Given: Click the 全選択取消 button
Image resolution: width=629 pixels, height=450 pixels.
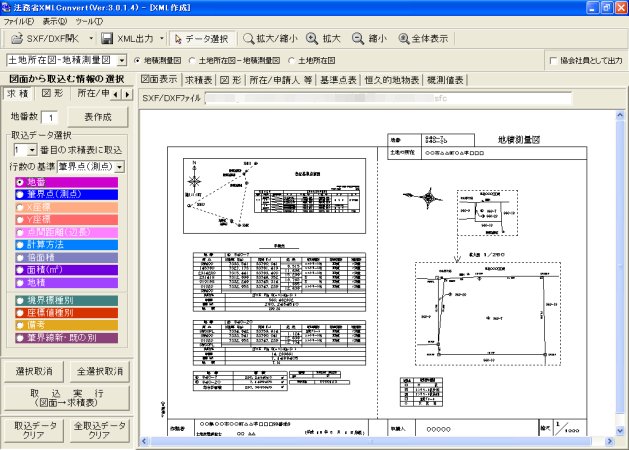Looking at the screenshot, I should tap(100, 371).
